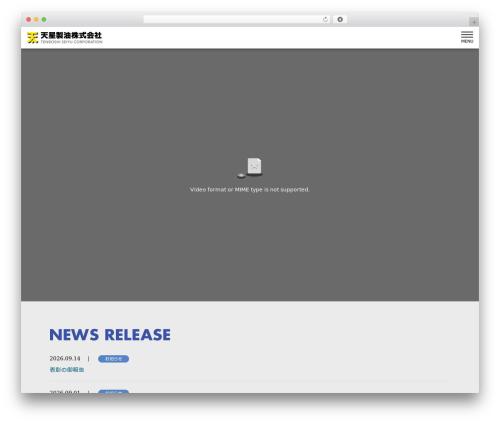This screenshot has height=423, width=500.
Task: Click the NEWS RELEASE heading
Action: click(x=110, y=335)
